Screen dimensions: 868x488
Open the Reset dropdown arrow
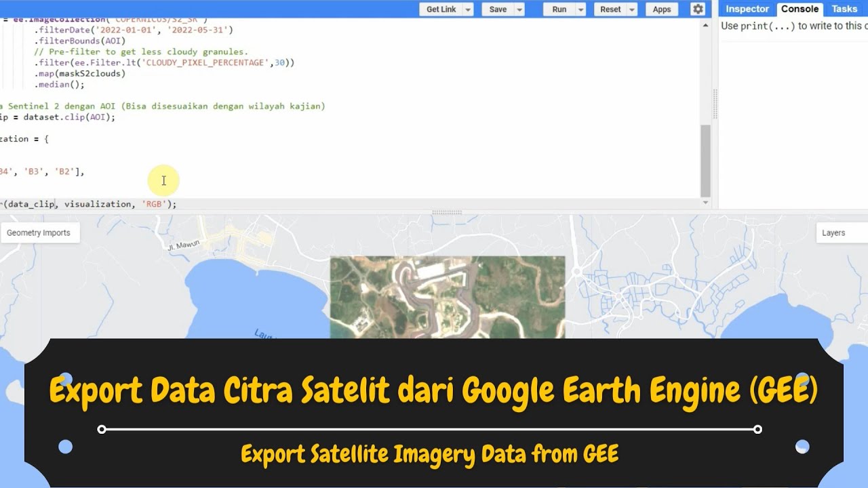coord(632,9)
